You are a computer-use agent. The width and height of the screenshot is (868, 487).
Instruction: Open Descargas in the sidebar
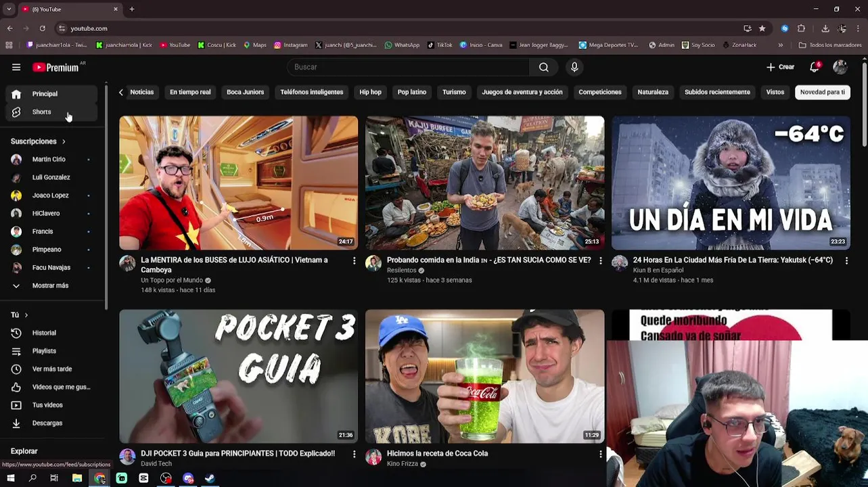[51, 423]
